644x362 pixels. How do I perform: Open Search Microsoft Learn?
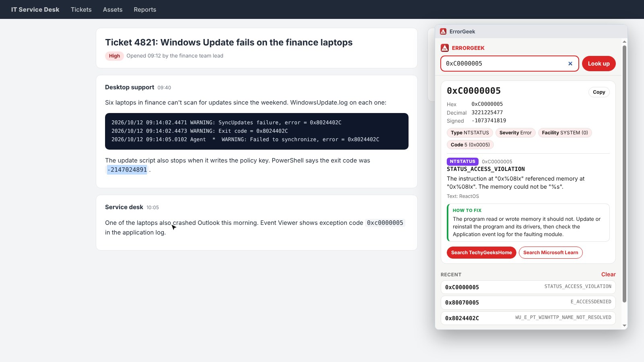coord(551,253)
